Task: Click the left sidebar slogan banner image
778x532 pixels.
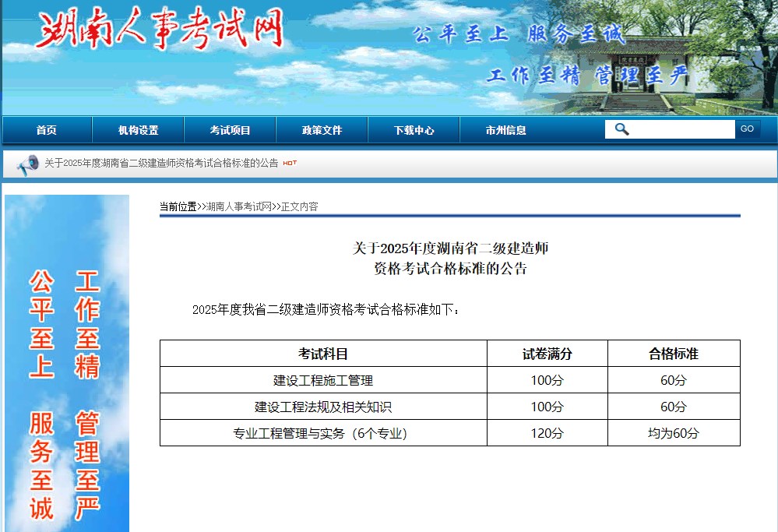Action: point(67,363)
